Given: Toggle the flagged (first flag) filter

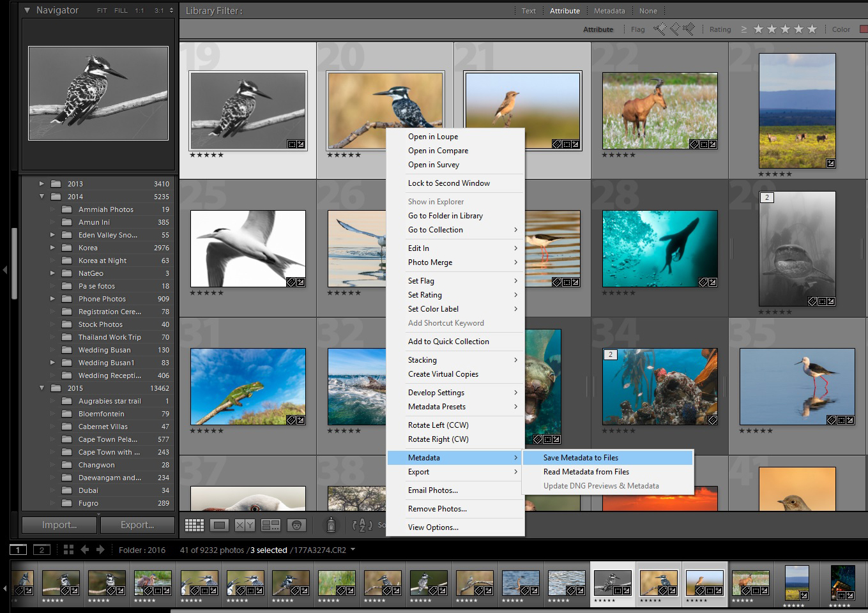Looking at the screenshot, I should tap(660, 29).
